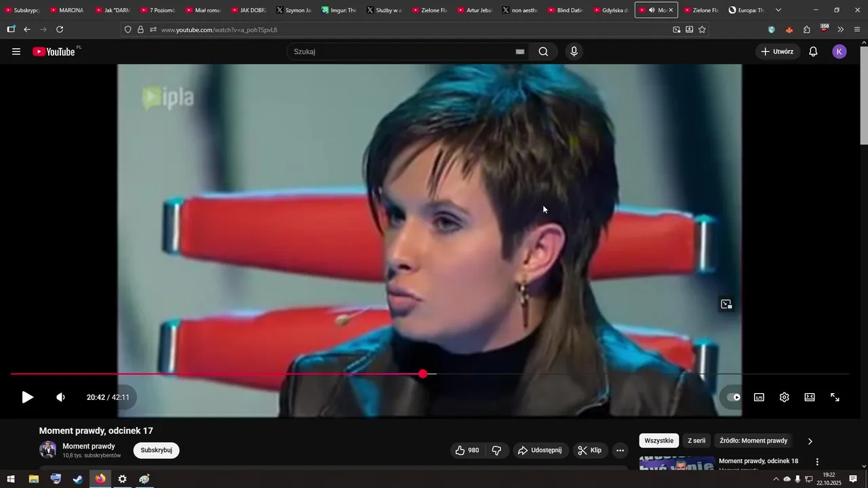The width and height of the screenshot is (868, 488).
Task: Open the Moment prawdy channel link
Action: coord(89,446)
